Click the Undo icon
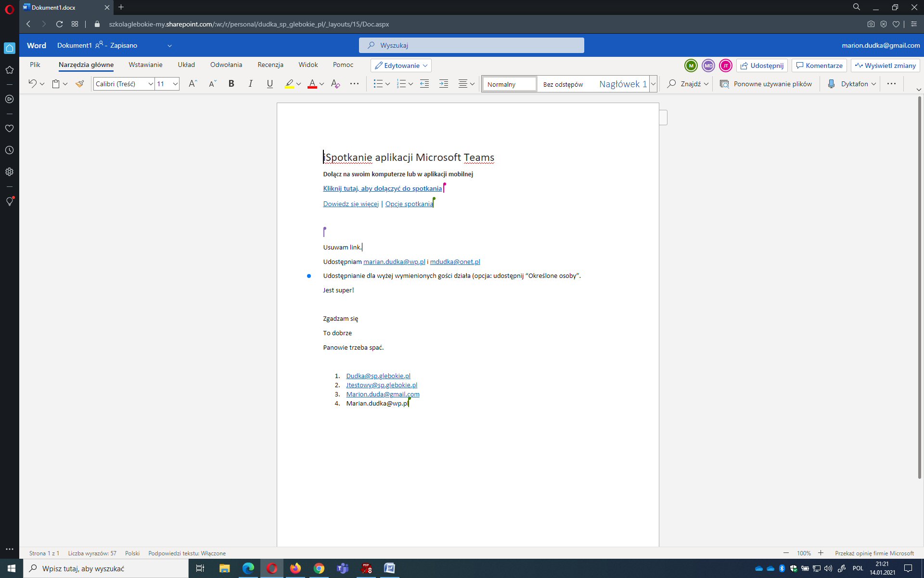Image resolution: width=924 pixels, height=578 pixels. tap(32, 84)
